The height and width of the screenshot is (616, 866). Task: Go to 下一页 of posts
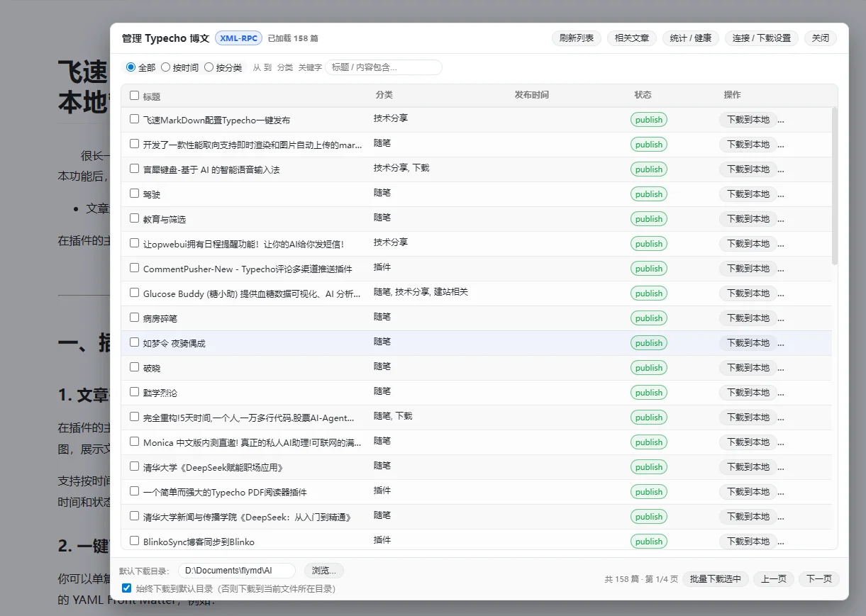(818, 579)
